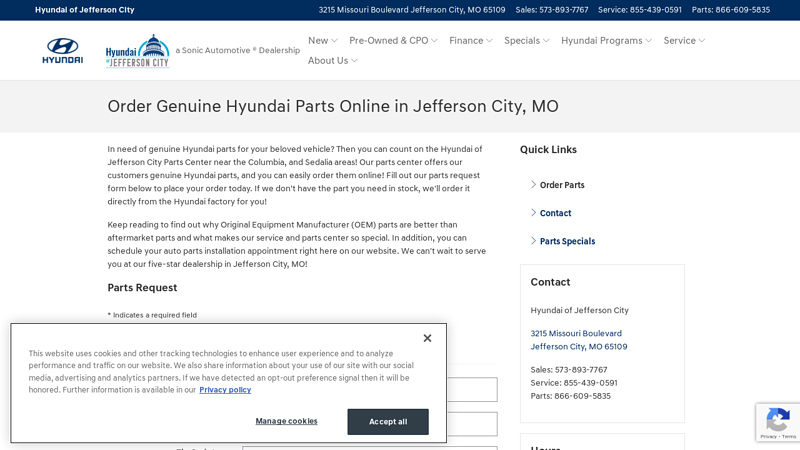Click Service phone 855-439-0591 in top bar
The height and width of the screenshot is (450, 800).
640,10
